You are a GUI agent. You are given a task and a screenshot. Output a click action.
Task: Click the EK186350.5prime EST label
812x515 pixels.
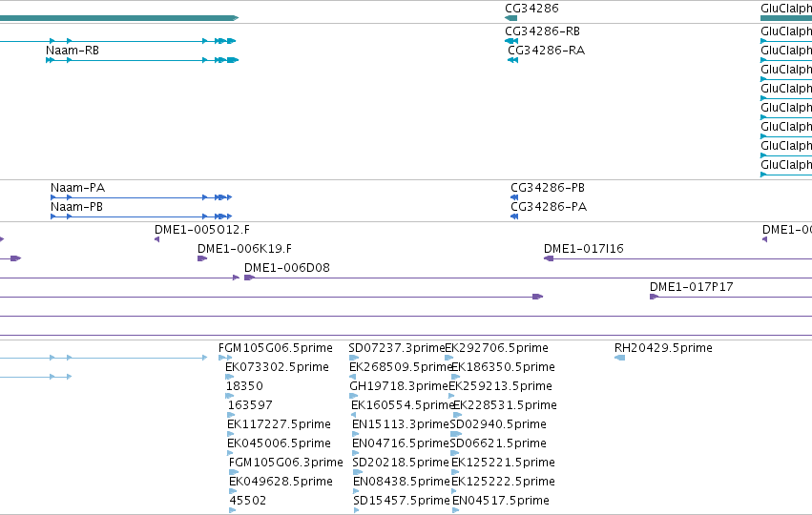504,367
